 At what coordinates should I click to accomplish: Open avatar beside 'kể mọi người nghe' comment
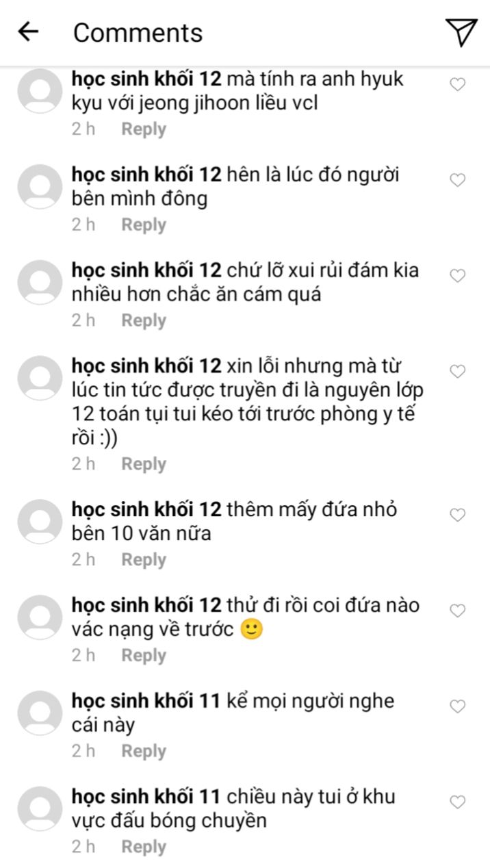[40, 713]
